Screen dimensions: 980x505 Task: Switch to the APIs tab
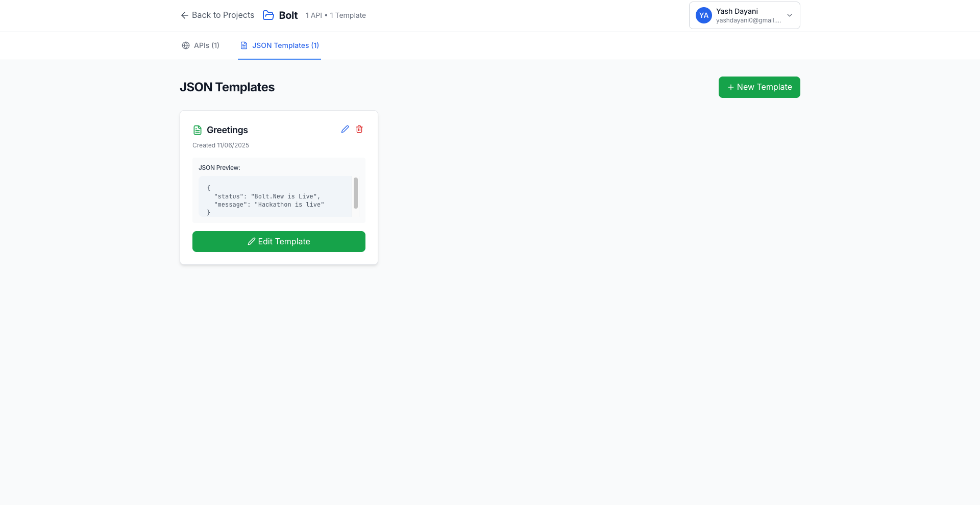(x=200, y=45)
